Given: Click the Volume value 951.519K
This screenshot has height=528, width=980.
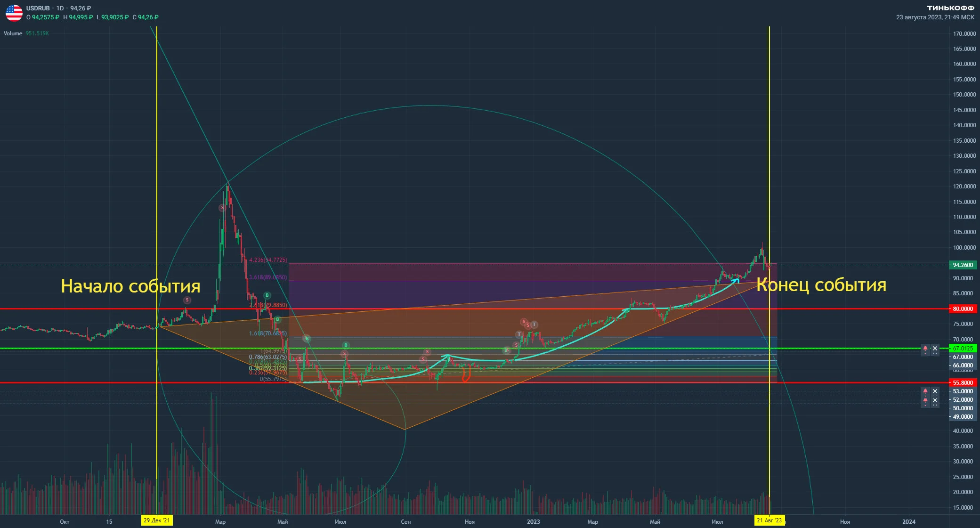Looking at the screenshot, I should point(37,33).
